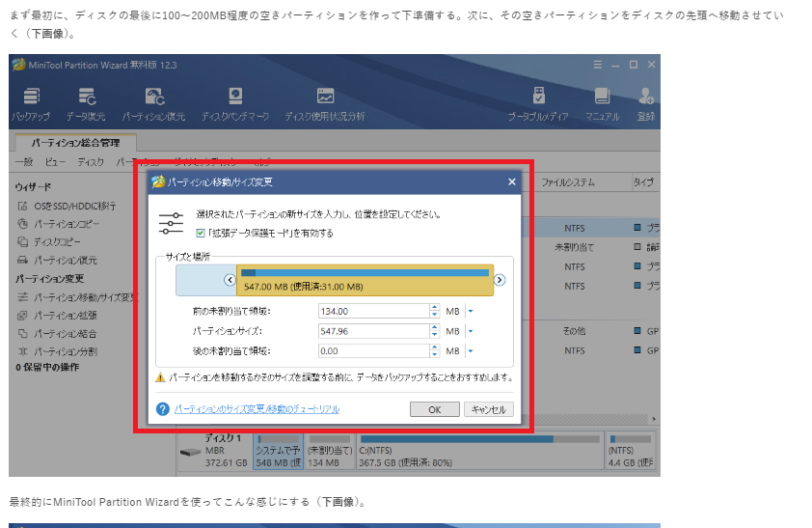Open the パーティション復元 toolbar icon
The image size is (812, 528).
(x=154, y=97)
